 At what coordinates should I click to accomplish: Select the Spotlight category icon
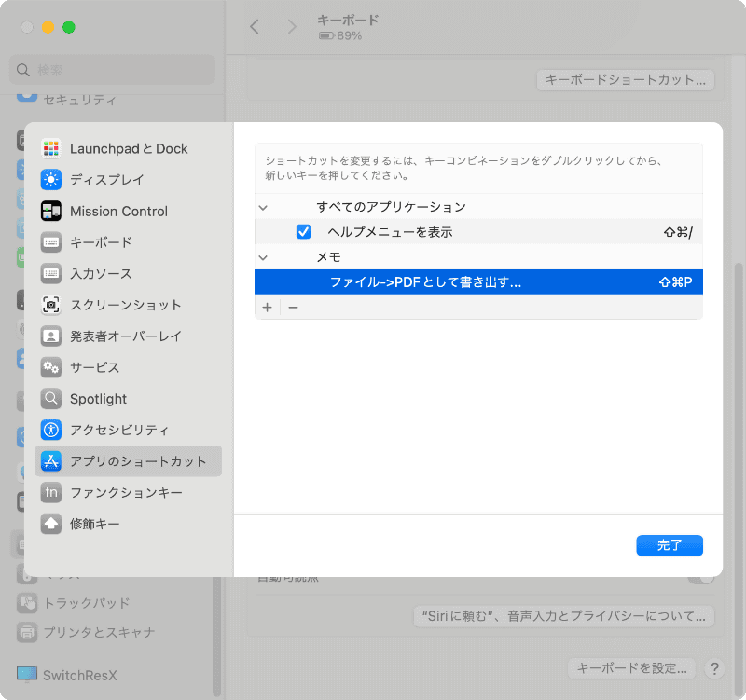[x=53, y=399]
